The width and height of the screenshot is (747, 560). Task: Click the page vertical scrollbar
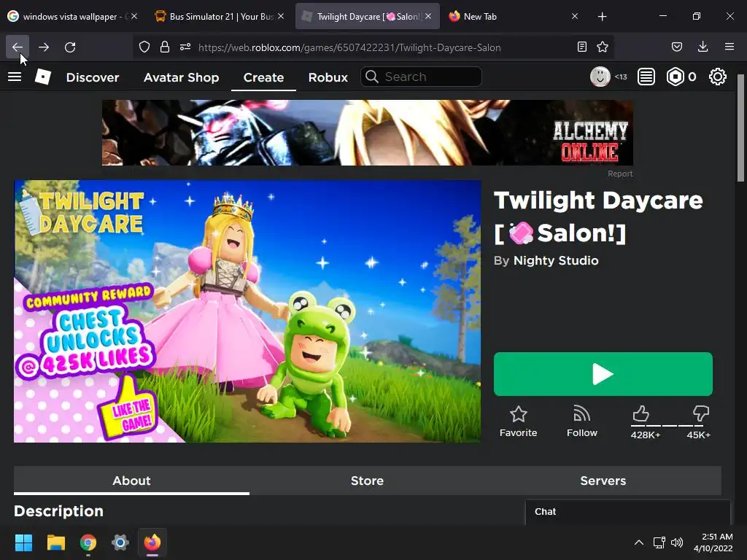[x=740, y=128]
